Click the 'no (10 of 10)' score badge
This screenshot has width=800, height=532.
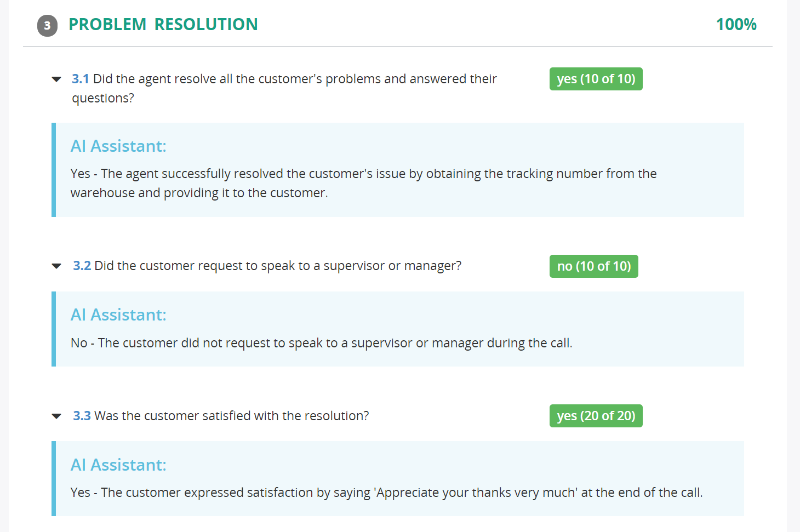[x=594, y=266]
